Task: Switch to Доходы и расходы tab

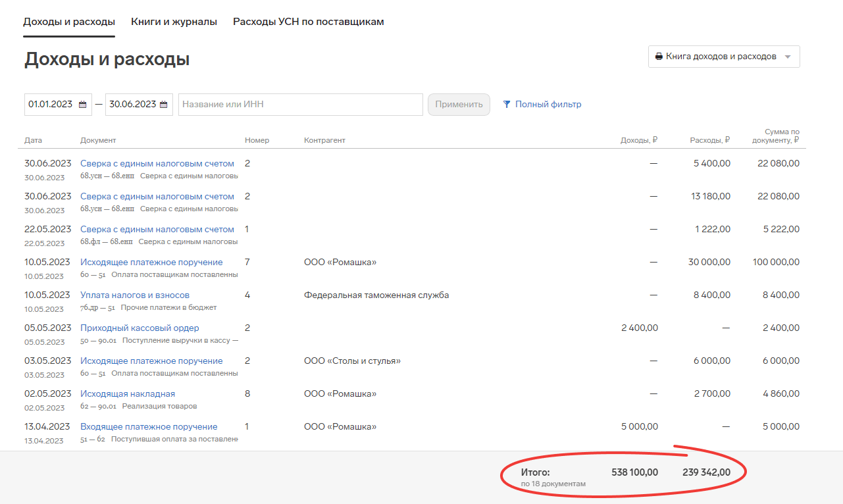Action: coord(69,22)
